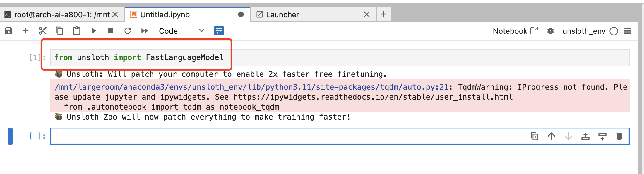Open a new launcher tab with plus

point(384,14)
